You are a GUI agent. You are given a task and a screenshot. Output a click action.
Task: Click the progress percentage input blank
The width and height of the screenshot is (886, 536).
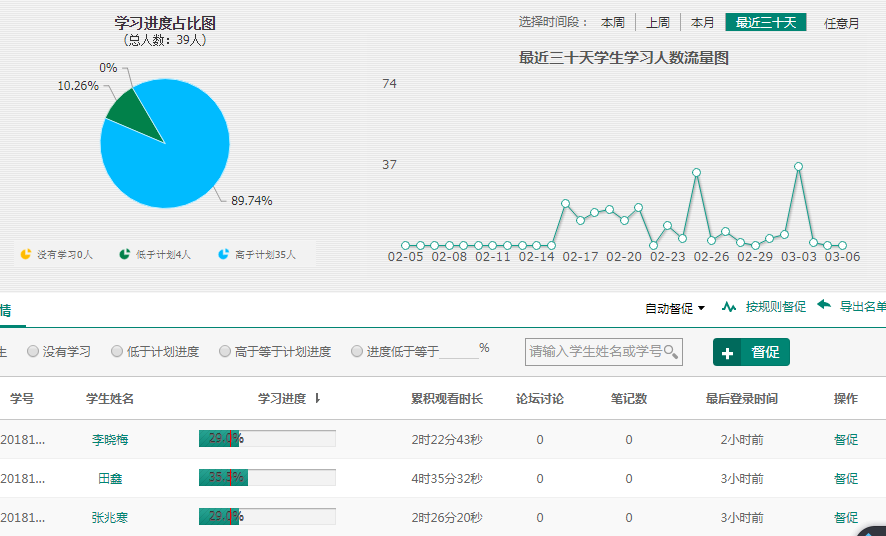458,351
